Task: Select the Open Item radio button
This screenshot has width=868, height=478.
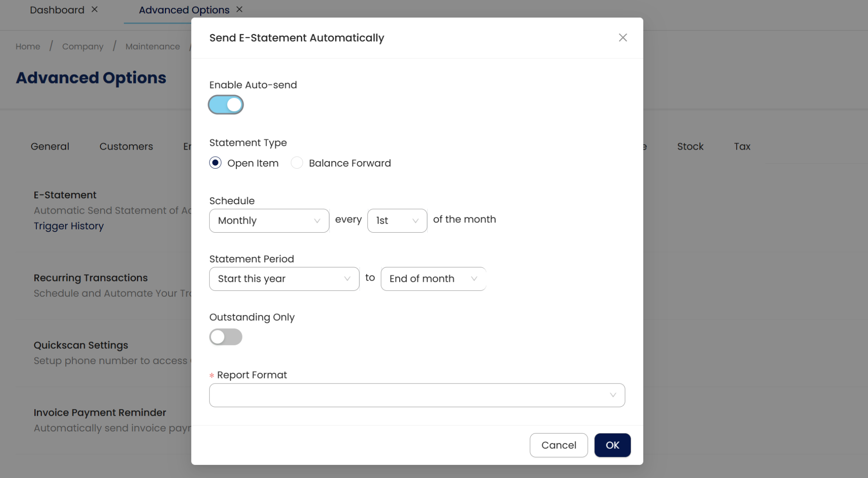Action: [x=215, y=163]
